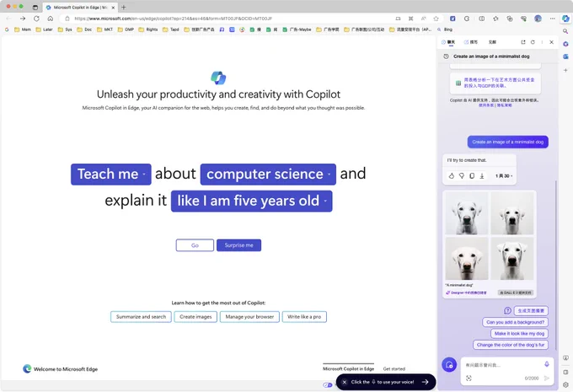The image size is (573, 392).
Task: Open chat history clock icon beside the title
Action: tap(446, 56)
